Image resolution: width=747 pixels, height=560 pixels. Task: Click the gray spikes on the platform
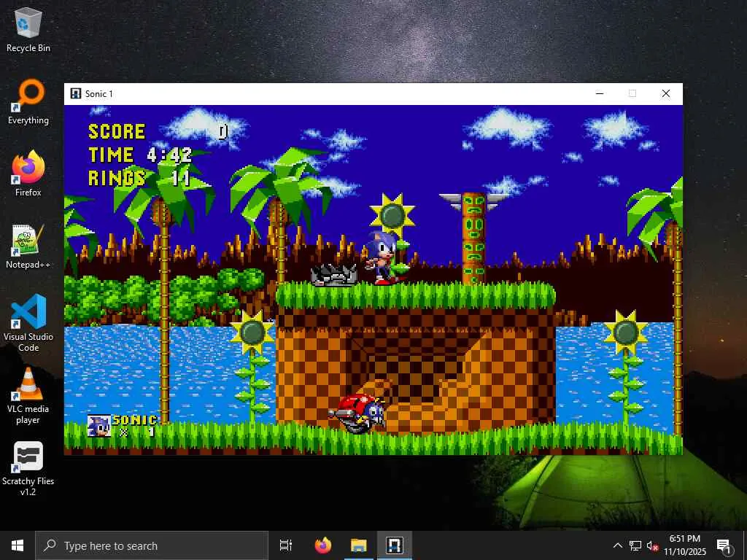334,275
